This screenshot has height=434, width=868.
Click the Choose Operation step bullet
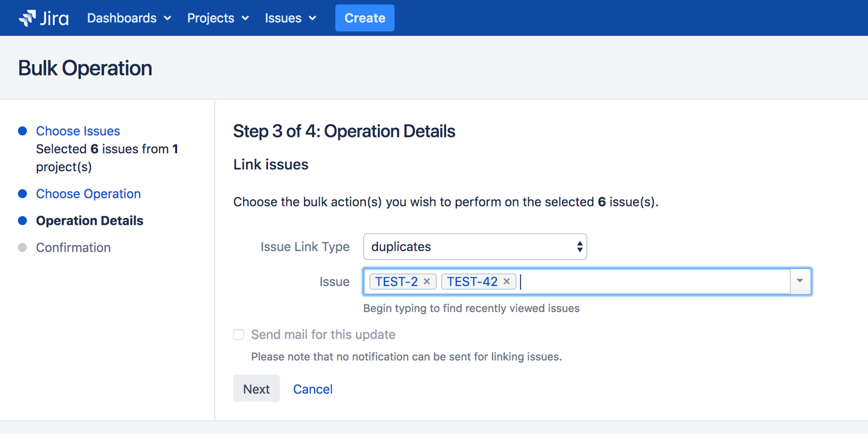[22, 193]
